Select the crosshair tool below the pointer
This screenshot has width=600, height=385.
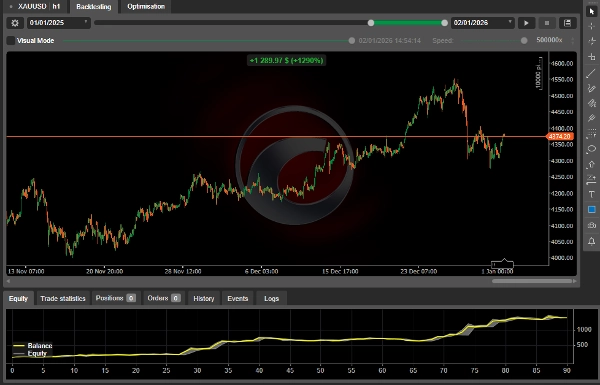[x=592, y=26]
